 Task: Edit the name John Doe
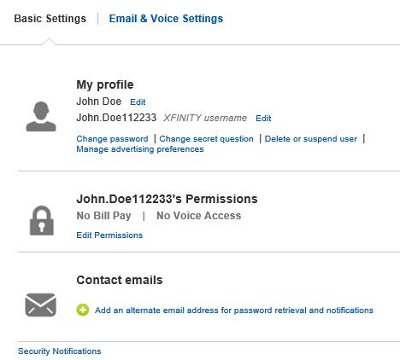coord(138,102)
